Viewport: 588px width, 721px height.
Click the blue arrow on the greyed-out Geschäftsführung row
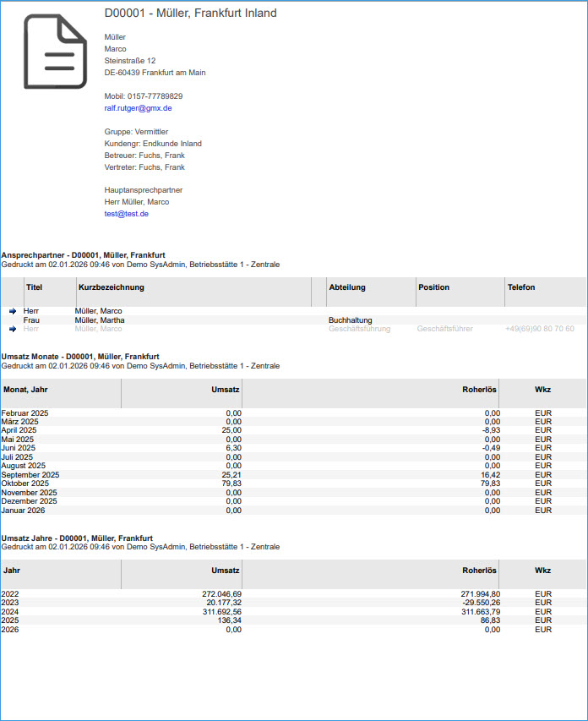click(x=13, y=329)
